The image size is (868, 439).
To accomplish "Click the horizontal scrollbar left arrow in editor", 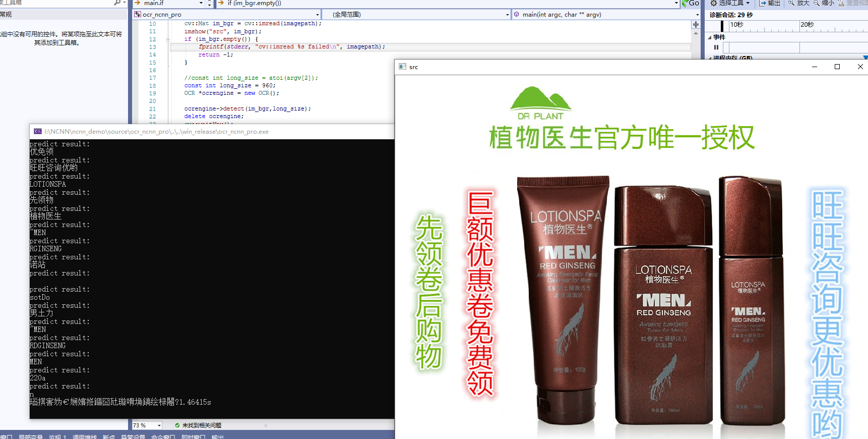I will 265,425.
